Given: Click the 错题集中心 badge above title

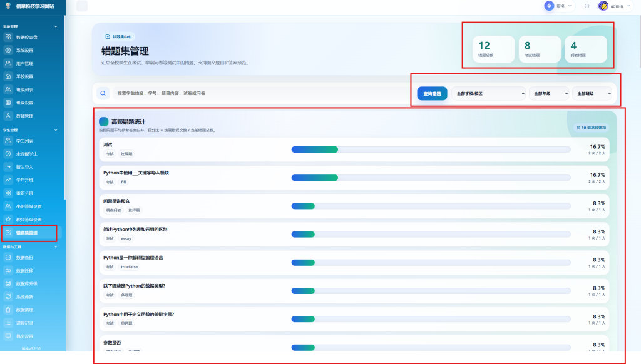Looking at the screenshot, I should (x=118, y=36).
